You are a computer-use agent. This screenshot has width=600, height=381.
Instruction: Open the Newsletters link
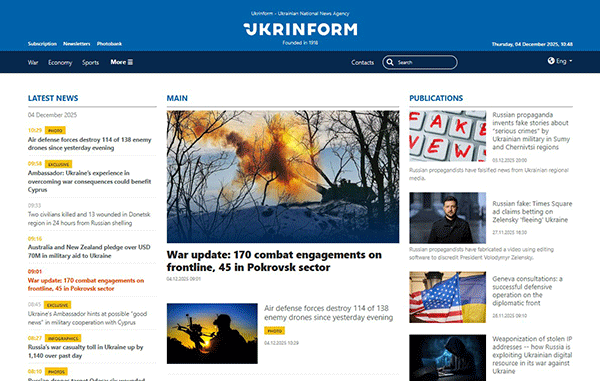77,44
